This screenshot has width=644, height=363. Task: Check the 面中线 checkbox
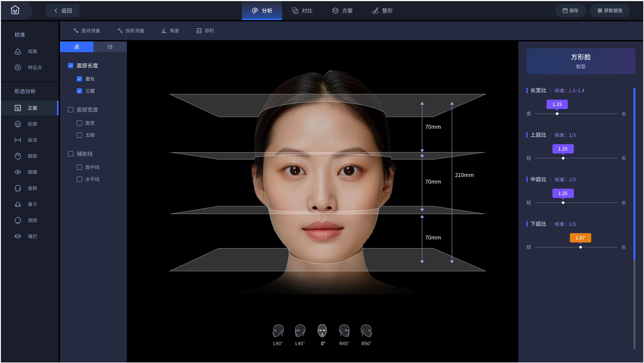(79, 167)
